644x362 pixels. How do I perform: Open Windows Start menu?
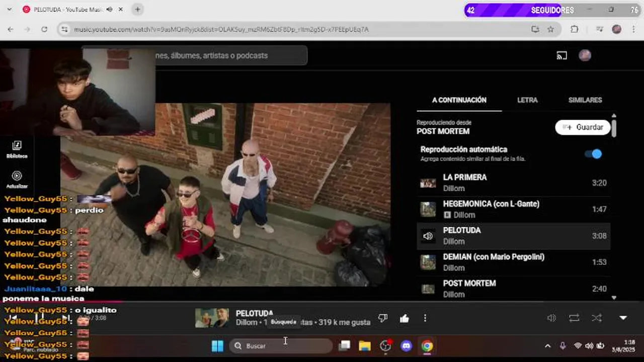pos(217,346)
